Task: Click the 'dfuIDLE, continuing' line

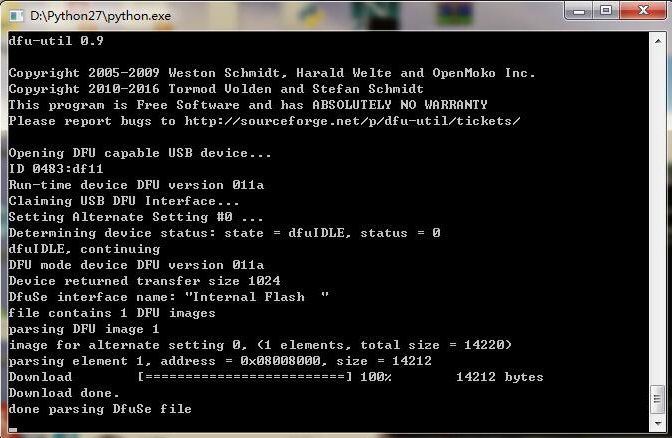Action: [x=84, y=249]
